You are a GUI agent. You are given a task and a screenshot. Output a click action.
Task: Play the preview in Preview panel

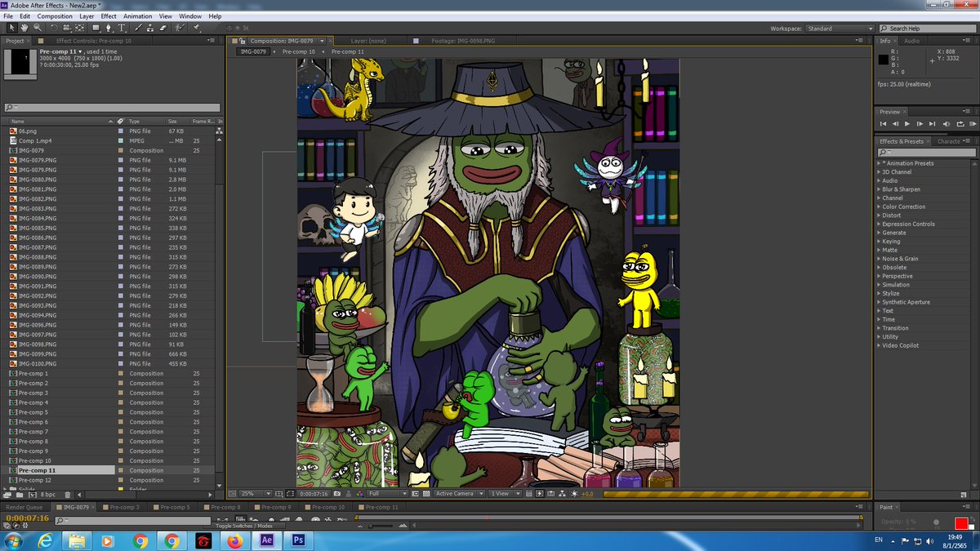coord(907,123)
